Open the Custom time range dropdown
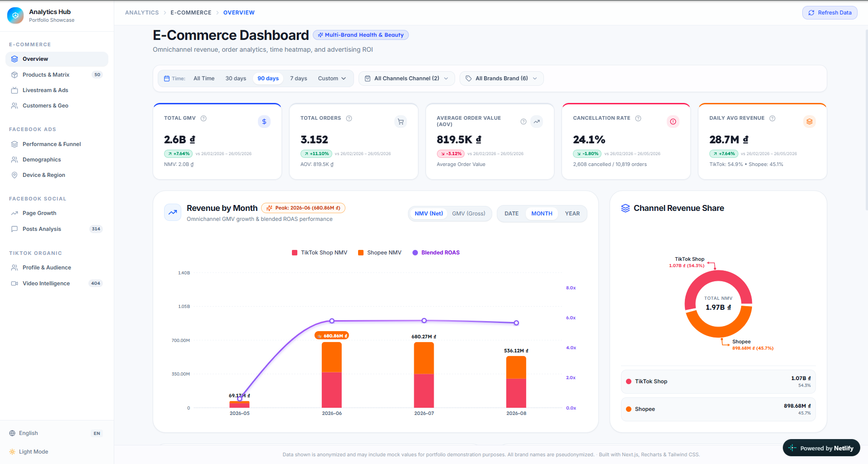868x464 pixels. [x=332, y=78]
